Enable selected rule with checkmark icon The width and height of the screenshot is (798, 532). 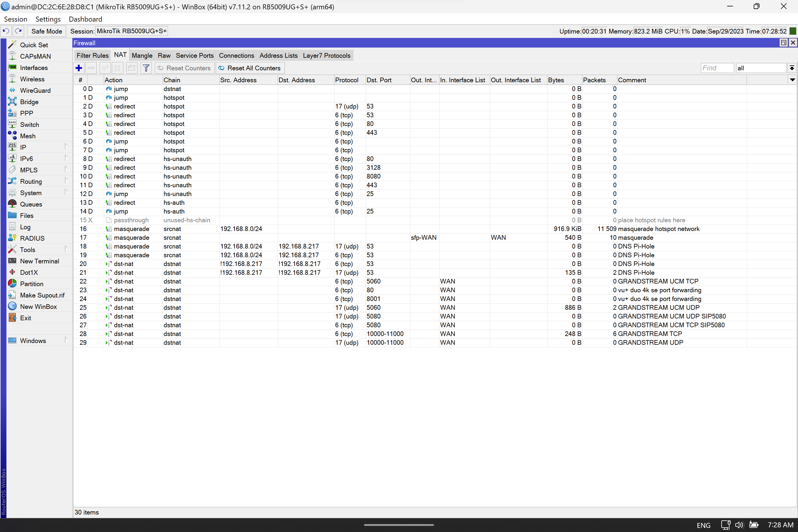105,68
